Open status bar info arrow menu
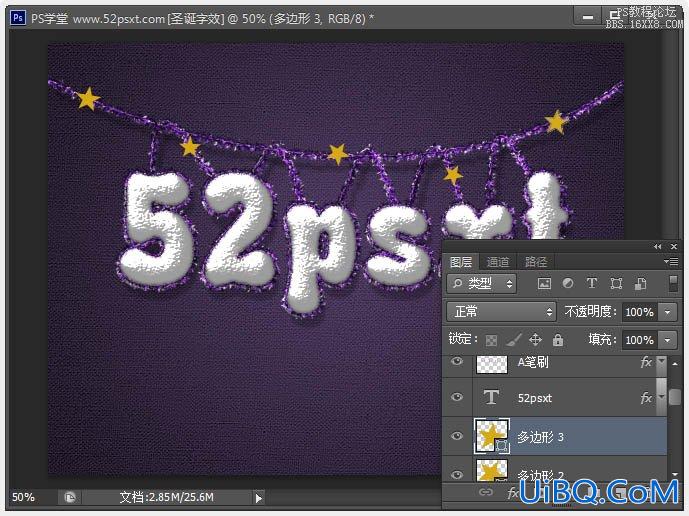Screen dimensions: 689x516 point(258,498)
